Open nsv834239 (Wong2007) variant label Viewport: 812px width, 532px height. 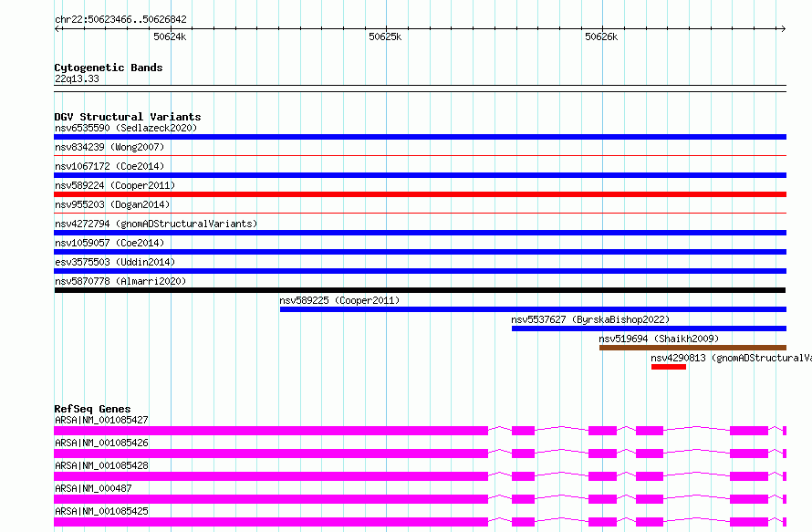click(x=109, y=147)
